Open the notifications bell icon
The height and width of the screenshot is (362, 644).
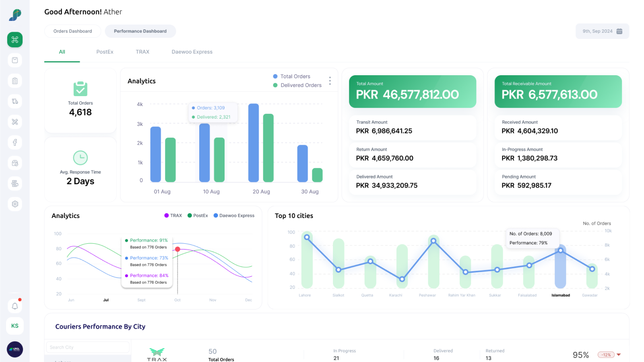tap(15, 306)
